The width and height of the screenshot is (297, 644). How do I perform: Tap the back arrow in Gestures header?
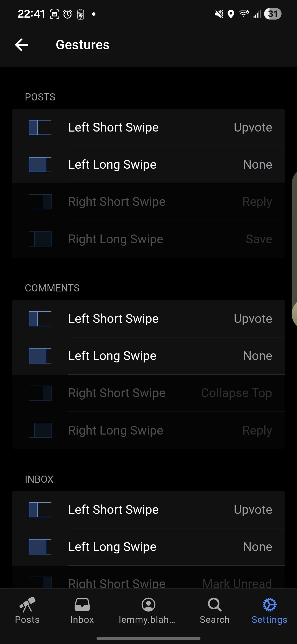coord(22,45)
